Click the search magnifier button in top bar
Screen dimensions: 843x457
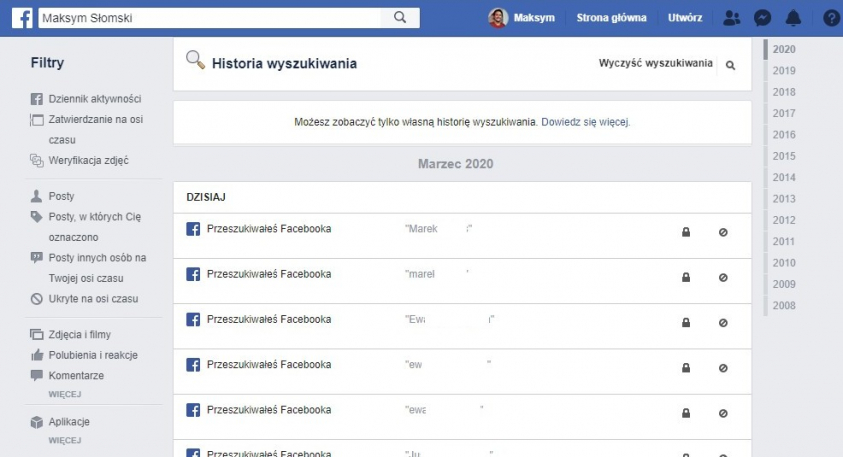tap(400, 18)
